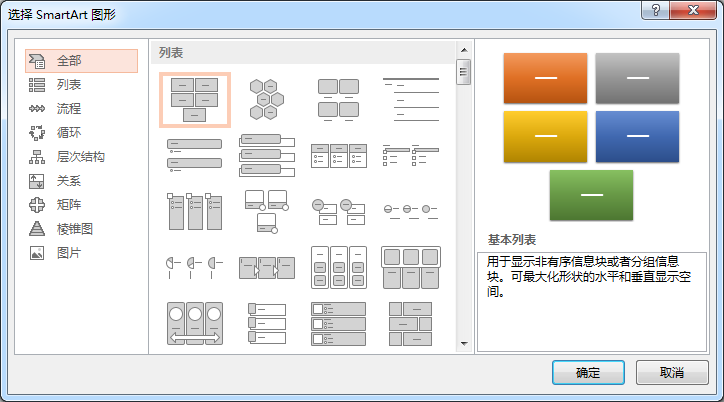Choose the three small circles horizontal list layout
The height and width of the screenshot is (402, 724).
[x=411, y=211]
